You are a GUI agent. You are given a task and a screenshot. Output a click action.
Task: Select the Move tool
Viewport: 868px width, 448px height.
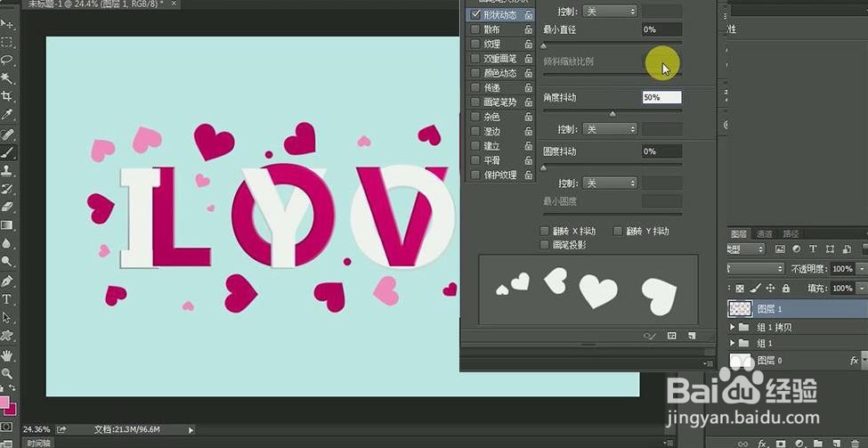pos(7,23)
